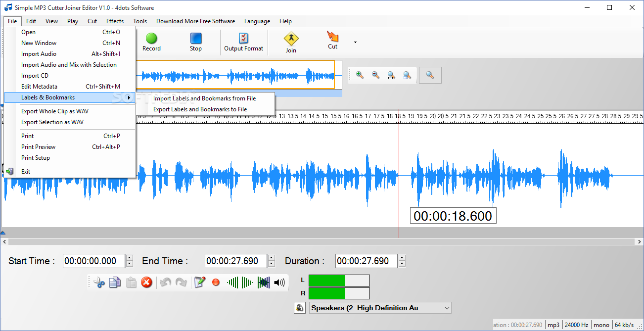Click the copy icon in bottom toolbar
This screenshot has height=331, width=644.
click(x=115, y=283)
